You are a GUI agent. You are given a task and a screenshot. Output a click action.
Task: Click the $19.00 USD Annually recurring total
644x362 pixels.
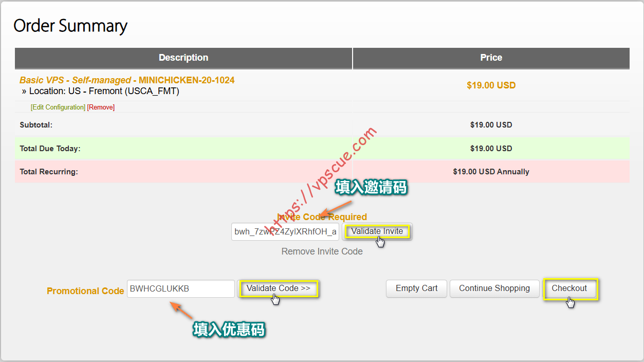click(x=491, y=172)
